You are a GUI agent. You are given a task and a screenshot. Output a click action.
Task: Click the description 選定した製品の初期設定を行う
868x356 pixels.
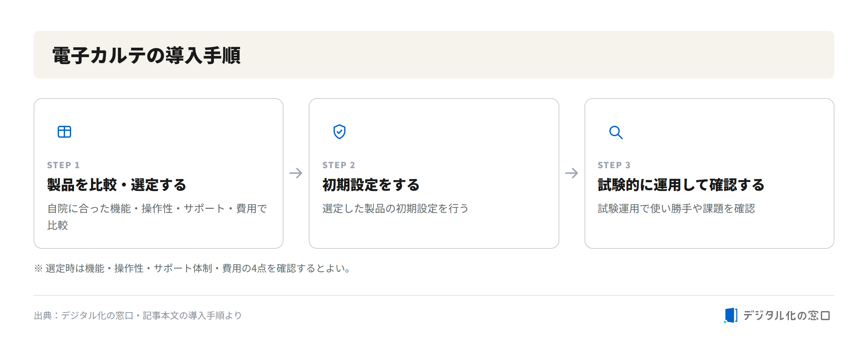395,208
